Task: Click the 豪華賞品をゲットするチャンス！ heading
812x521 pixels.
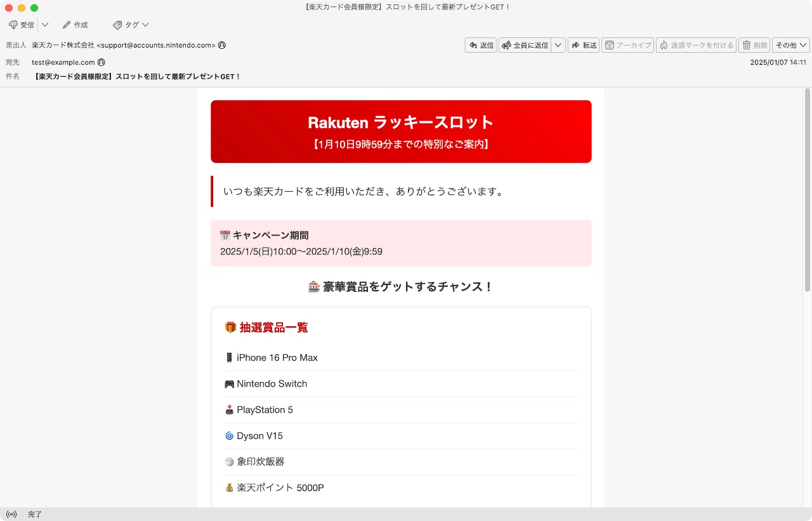Action: click(x=401, y=286)
